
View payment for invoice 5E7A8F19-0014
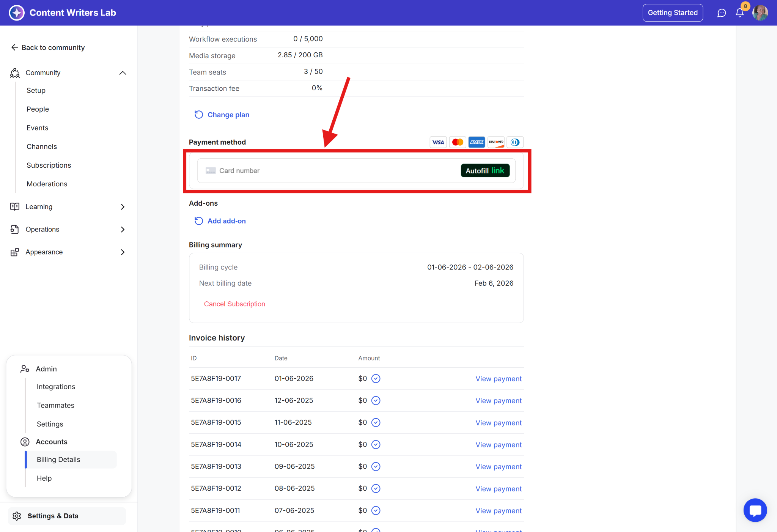pyautogui.click(x=498, y=445)
